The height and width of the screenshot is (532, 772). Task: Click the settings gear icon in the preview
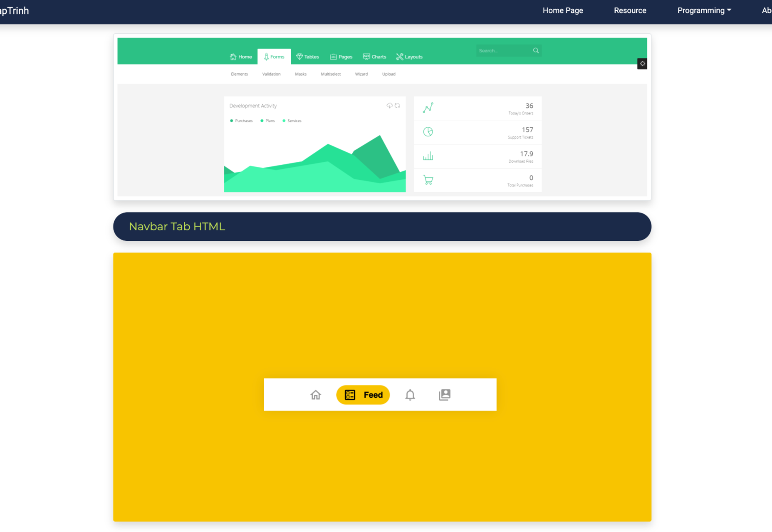(x=642, y=64)
